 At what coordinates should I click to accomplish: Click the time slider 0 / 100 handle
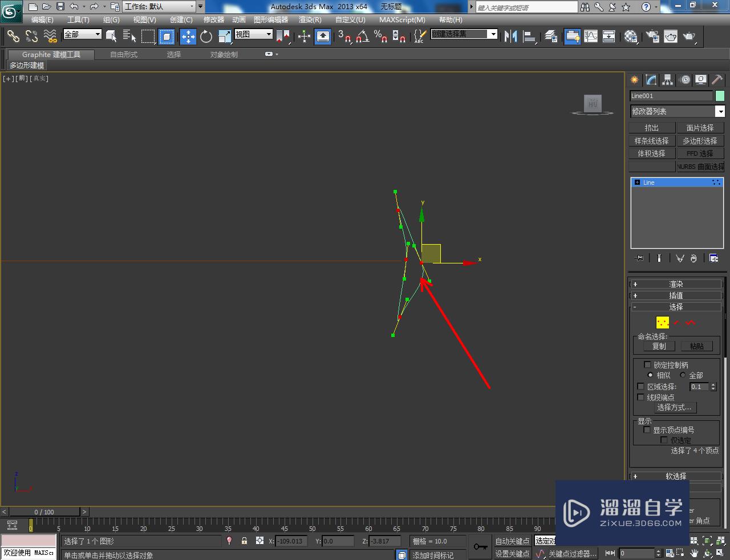coord(44,512)
